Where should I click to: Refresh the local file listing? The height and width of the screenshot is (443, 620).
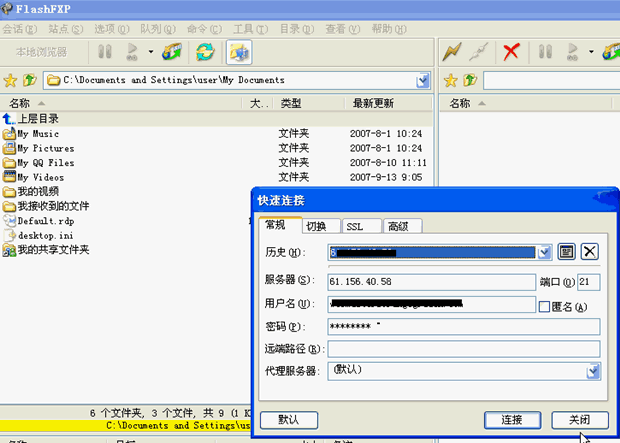205,52
